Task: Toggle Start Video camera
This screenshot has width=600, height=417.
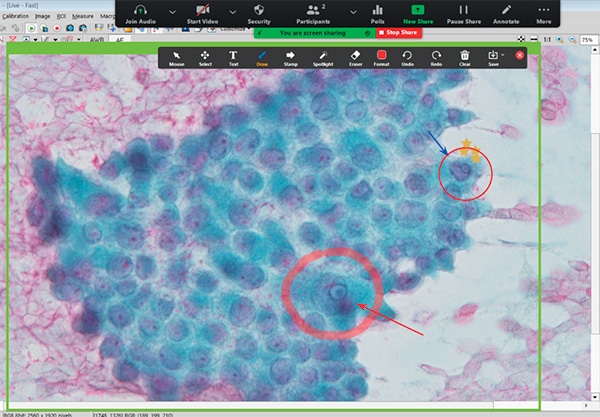Action: point(202,13)
